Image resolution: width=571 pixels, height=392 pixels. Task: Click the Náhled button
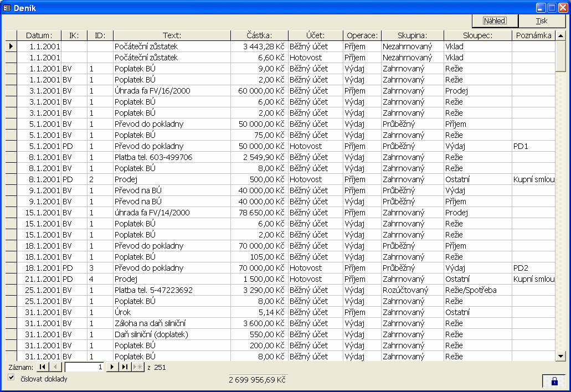495,21
